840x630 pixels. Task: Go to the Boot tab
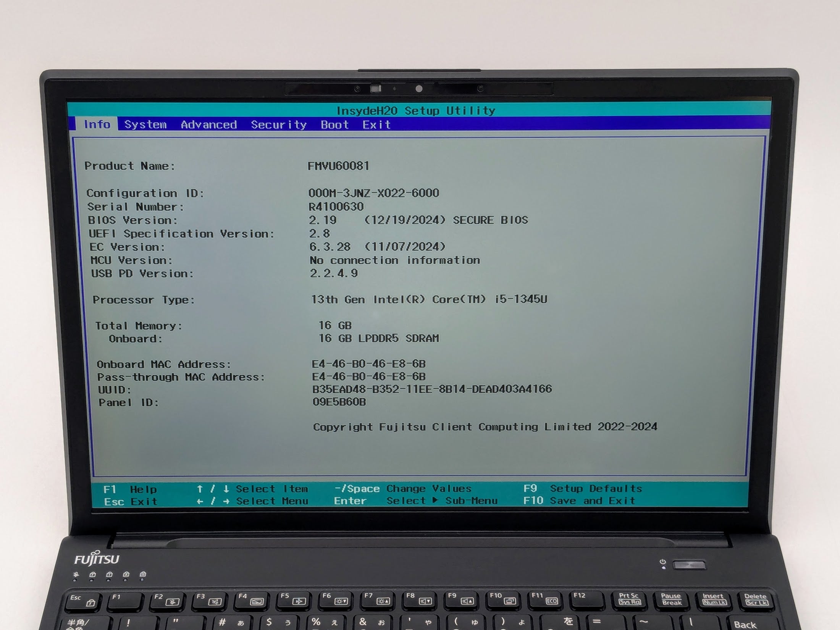click(335, 125)
